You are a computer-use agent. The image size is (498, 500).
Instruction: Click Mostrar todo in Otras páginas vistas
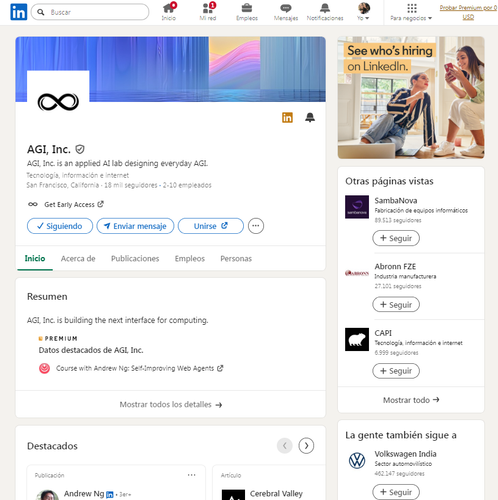(411, 400)
